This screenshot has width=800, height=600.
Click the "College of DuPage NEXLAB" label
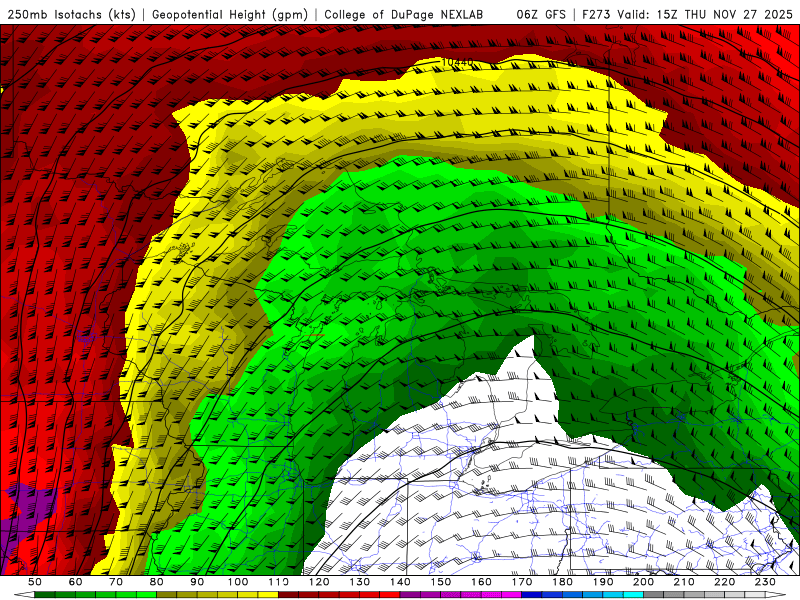404,15
